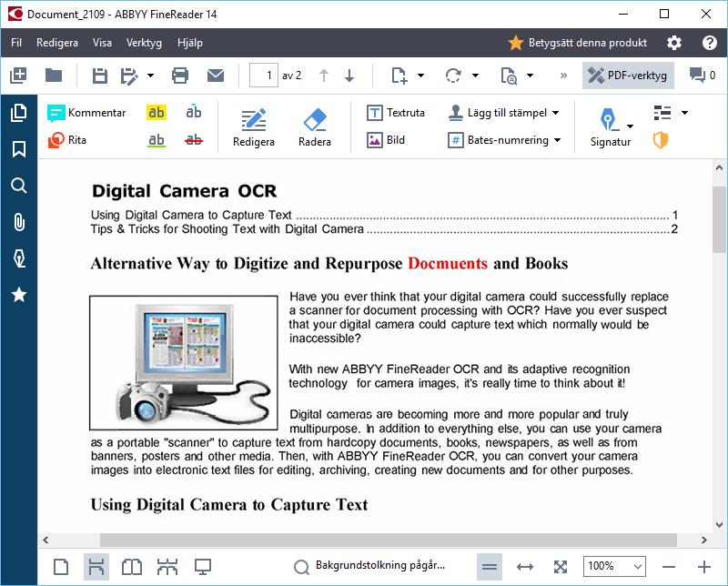The width and height of the screenshot is (728, 586).
Task: Open the Redigera menu
Action: pos(57,43)
